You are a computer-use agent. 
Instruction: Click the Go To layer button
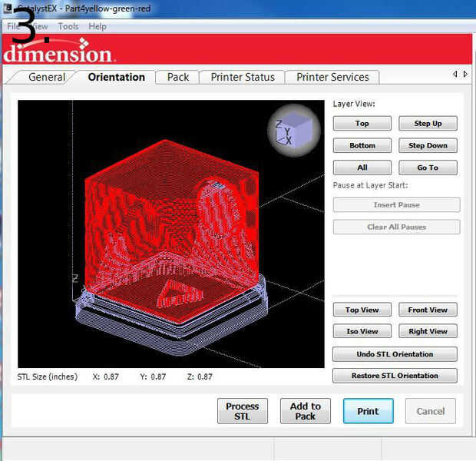point(428,167)
